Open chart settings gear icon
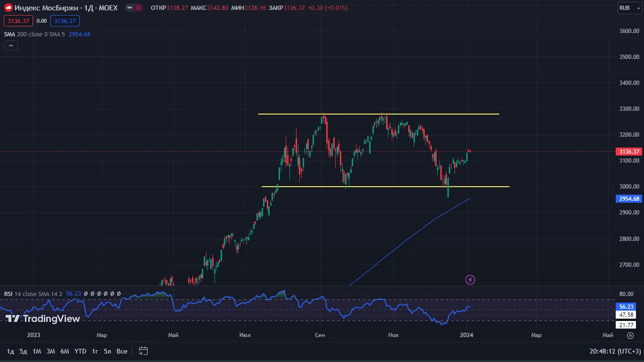Screen dimensions: 644x362 click(630, 336)
